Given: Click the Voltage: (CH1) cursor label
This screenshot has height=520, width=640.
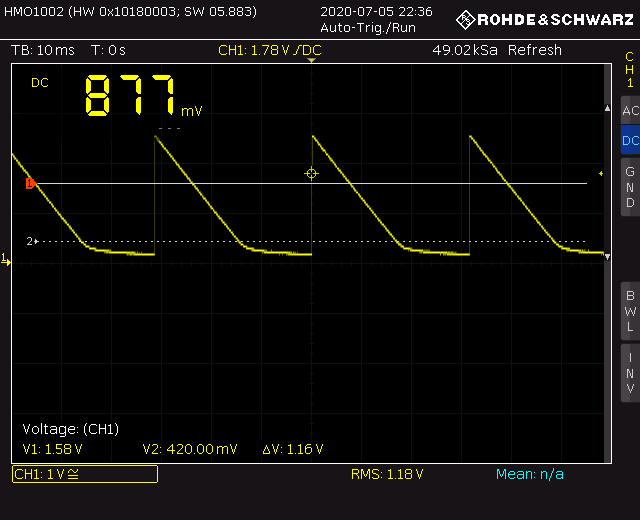Looking at the screenshot, I should (71, 429).
